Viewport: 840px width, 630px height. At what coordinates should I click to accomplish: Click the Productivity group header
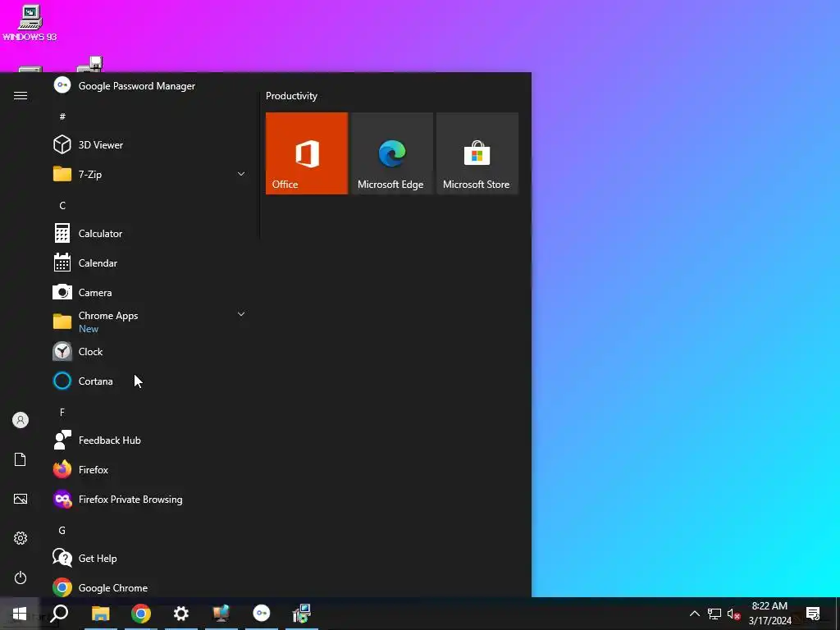coord(291,96)
